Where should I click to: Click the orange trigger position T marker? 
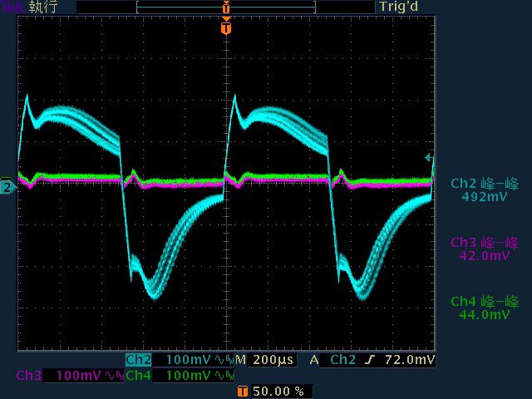point(226,28)
